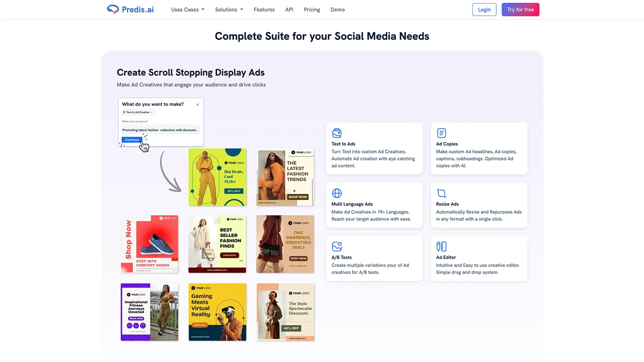Open the Pricing menu item

[312, 10]
